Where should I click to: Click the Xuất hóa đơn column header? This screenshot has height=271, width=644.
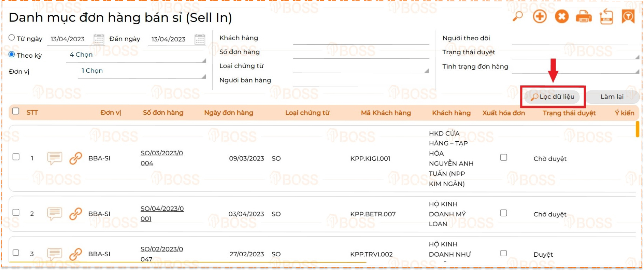click(x=504, y=113)
